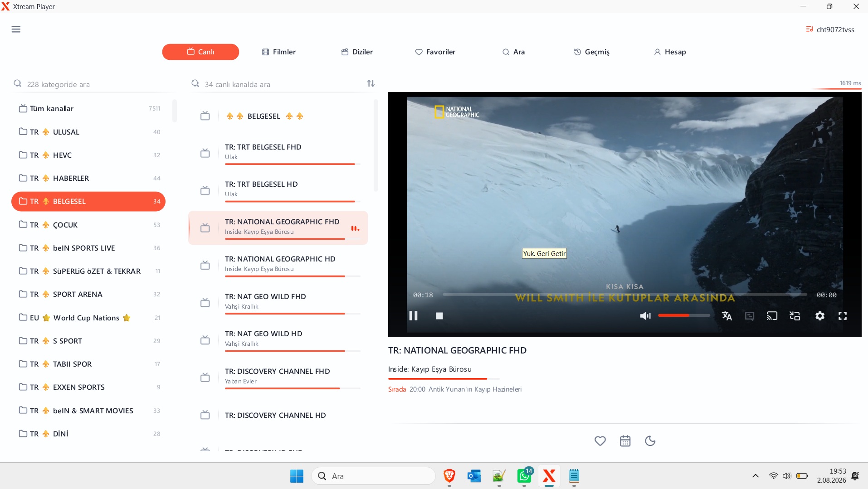Open the Hesap account tab
868x489 pixels.
(670, 52)
